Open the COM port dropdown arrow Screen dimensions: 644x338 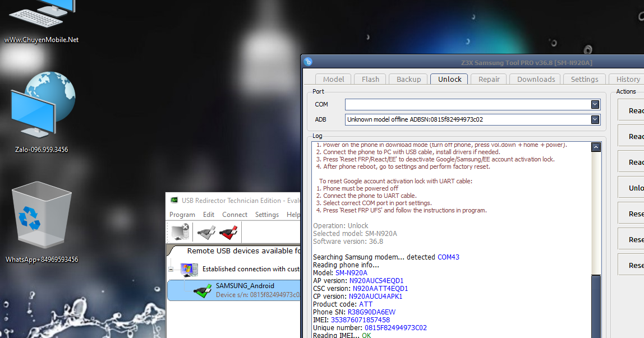pos(595,105)
